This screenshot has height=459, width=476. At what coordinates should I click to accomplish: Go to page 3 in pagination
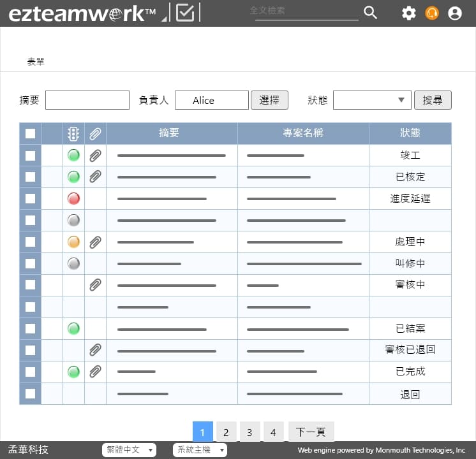[x=249, y=432]
